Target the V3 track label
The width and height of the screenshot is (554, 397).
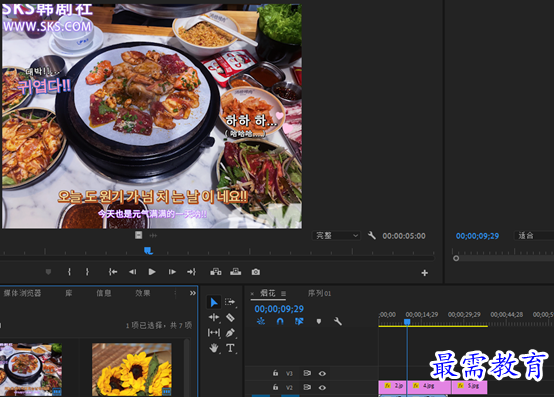point(289,373)
